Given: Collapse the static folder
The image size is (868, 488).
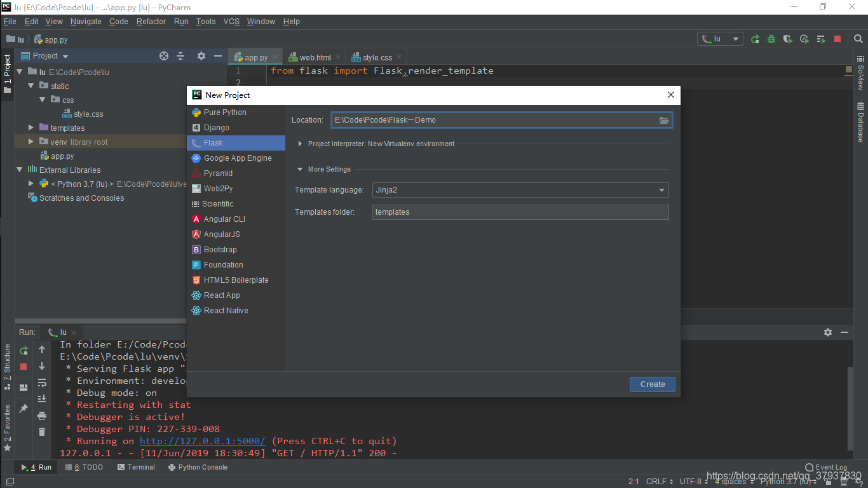Looking at the screenshot, I should tap(31, 86).
